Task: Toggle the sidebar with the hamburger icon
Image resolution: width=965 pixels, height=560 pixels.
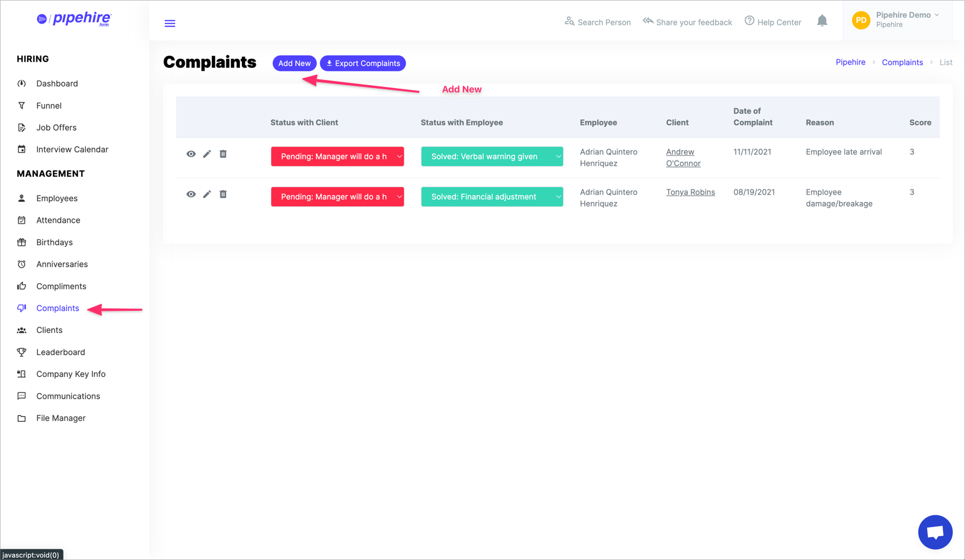Action: pyautogui.click(x=170, y=23)
